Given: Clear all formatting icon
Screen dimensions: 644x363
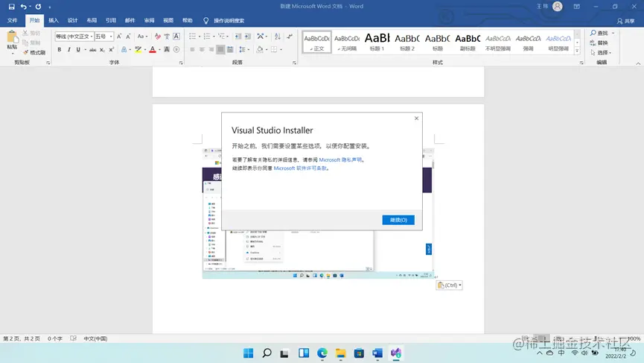Looking at the screenshot, I should coord(158,37).
